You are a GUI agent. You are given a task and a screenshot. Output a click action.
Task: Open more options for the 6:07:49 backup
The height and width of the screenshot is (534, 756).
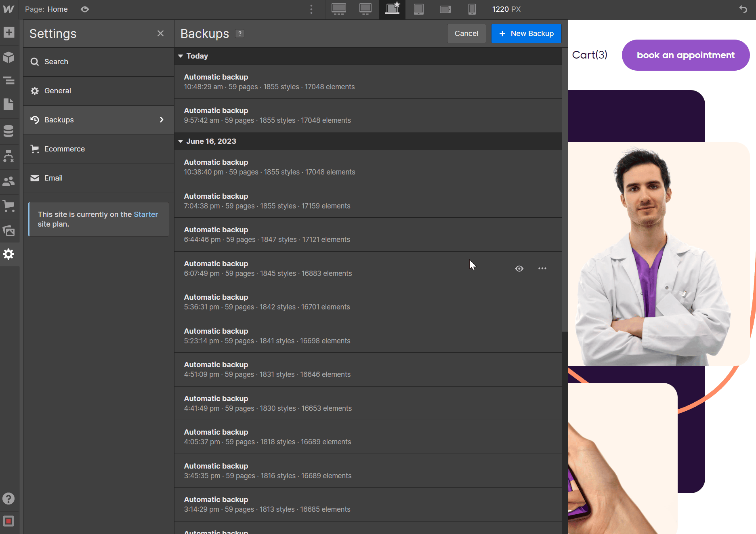(542, 268)
